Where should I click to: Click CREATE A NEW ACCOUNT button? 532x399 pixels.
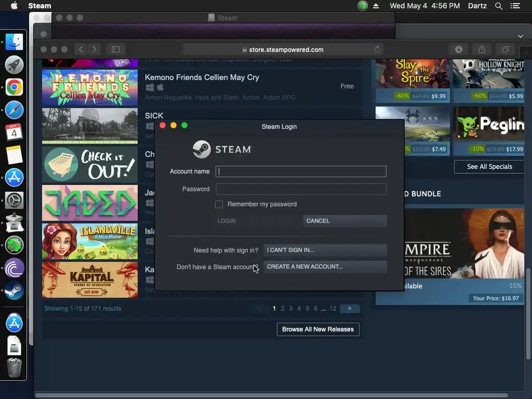click(325, 267)
